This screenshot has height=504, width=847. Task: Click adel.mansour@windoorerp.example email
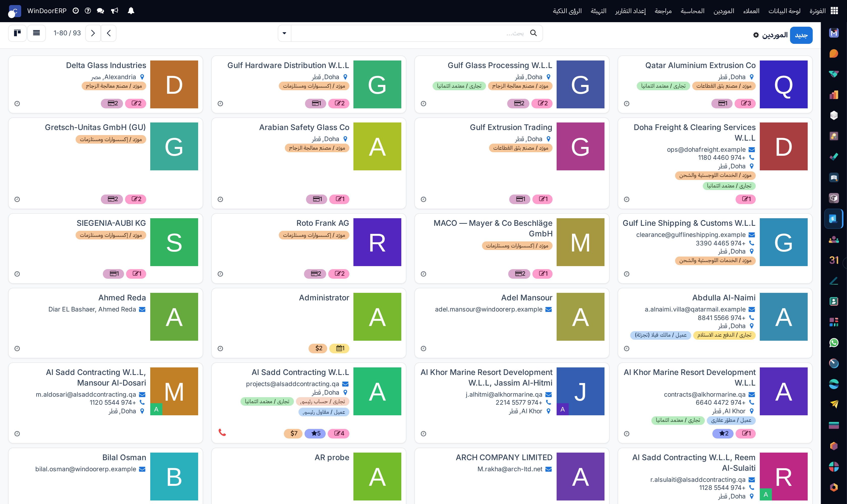(x=489, y=309)
